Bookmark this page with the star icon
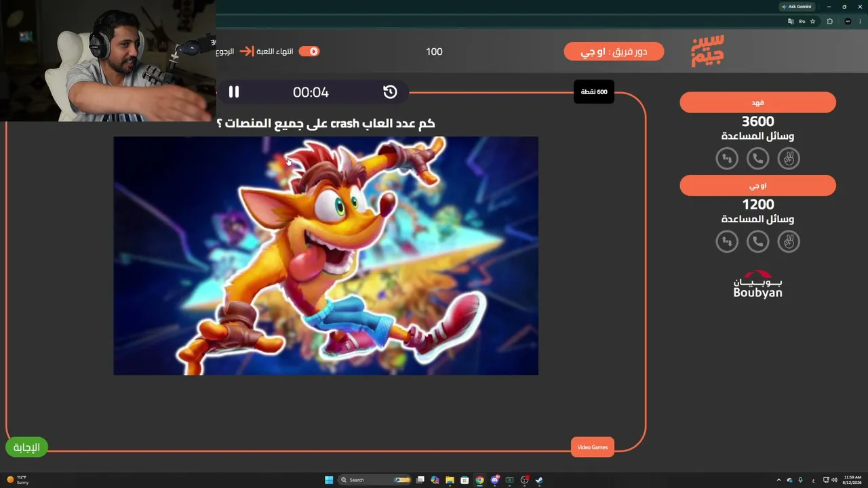Viewport: 868px width, 488px height. click(x=813, y=21)
